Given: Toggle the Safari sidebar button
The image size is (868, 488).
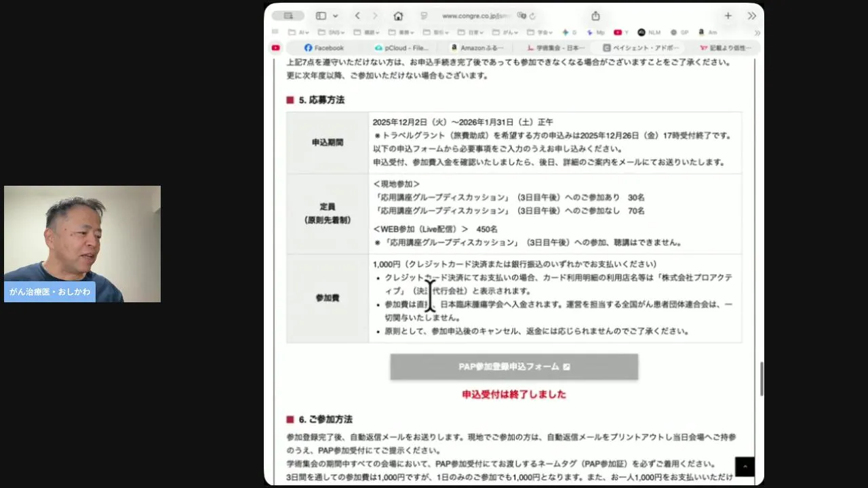Looking at the screenshot, I should click(x=321, y=16).
